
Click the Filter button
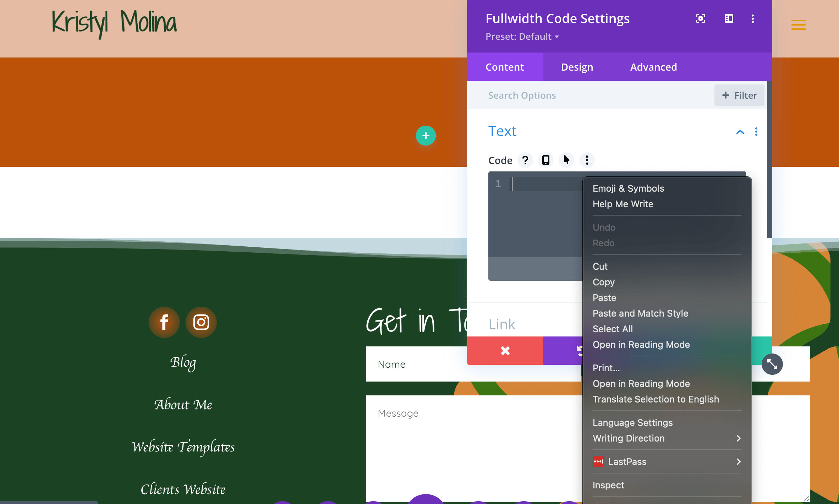click(739, 95)
